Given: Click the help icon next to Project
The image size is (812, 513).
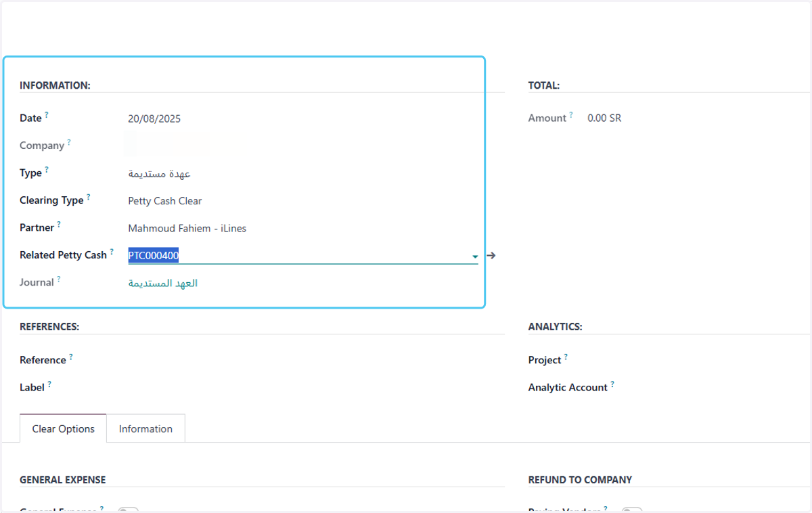Looking at the screenshot, I should [x=566, y=357].
